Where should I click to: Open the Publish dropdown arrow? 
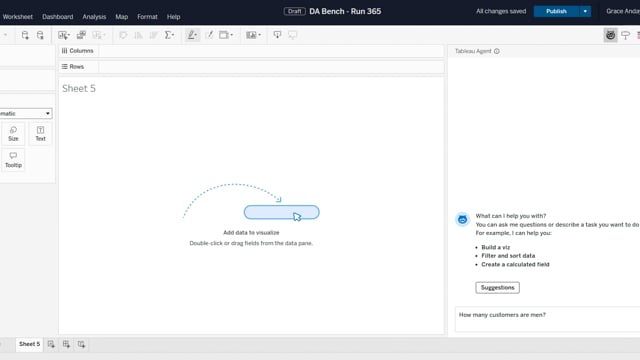point(585,11)
